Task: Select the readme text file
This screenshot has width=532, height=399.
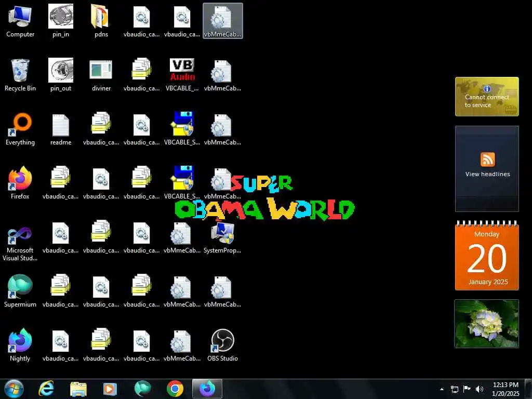Action: pyautogui.click(x=61, y=129)
